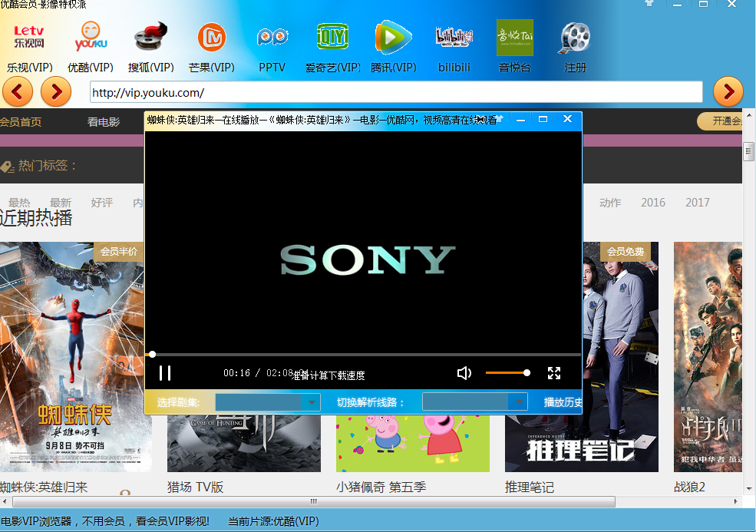
Task: Click the go arrow right of address bar
Action: pos(728,91)
